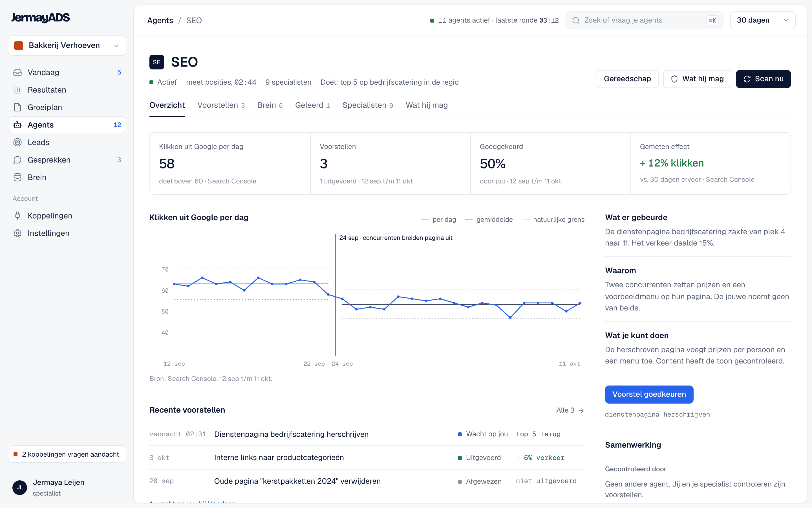Open Interne links naar productcategorieën row
This screenshot has height=508, width=812.
pos(367,457)
